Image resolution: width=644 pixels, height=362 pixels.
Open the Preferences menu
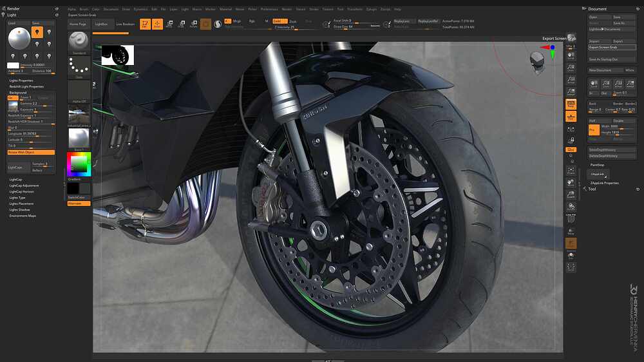point(269,9)
